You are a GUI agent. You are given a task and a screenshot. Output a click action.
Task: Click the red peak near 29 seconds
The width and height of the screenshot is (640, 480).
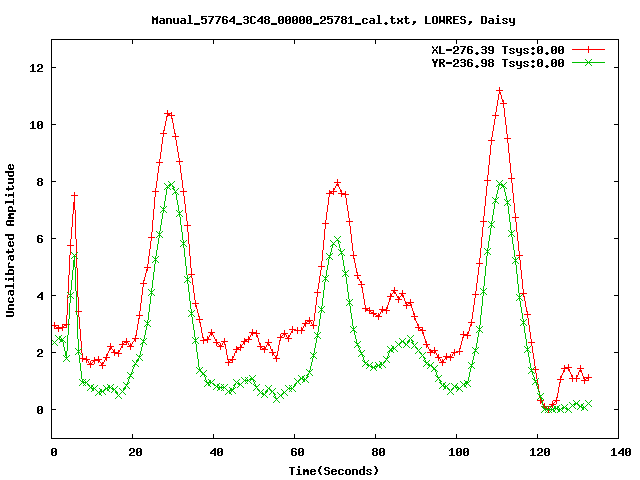(168, 114)
